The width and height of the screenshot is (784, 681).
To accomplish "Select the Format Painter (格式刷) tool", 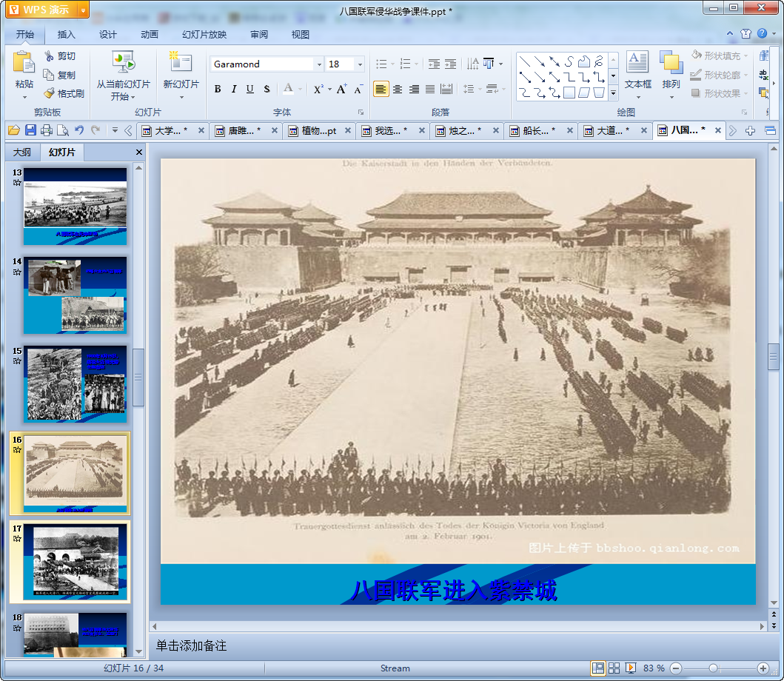I will pos(64,93).
